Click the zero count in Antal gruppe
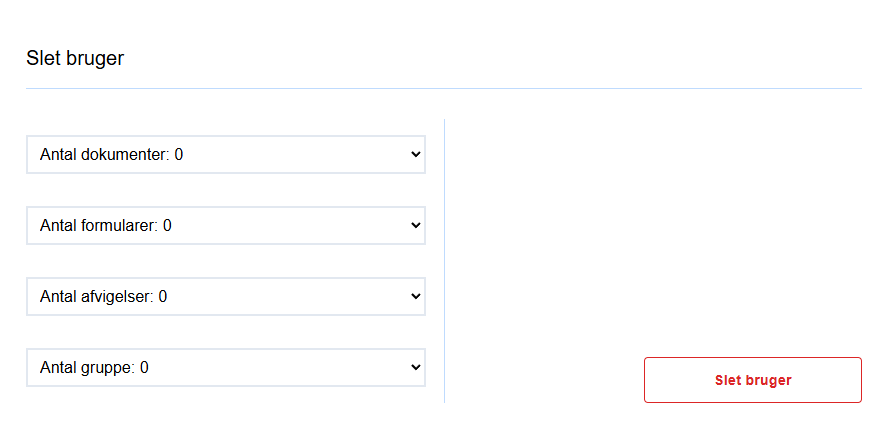The image size is (891, 443). coord(144,367)
